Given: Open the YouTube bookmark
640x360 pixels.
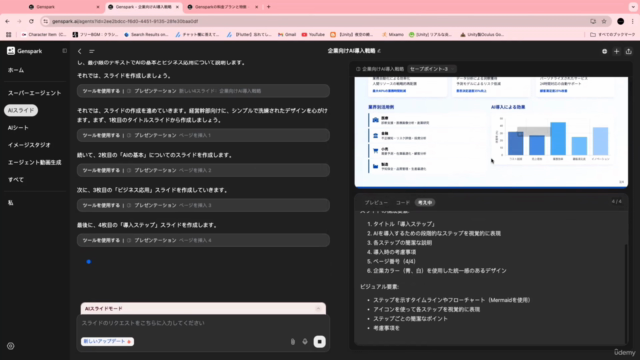Looking at the screenshot, I should pyautogui.click(x=313, y=35).
